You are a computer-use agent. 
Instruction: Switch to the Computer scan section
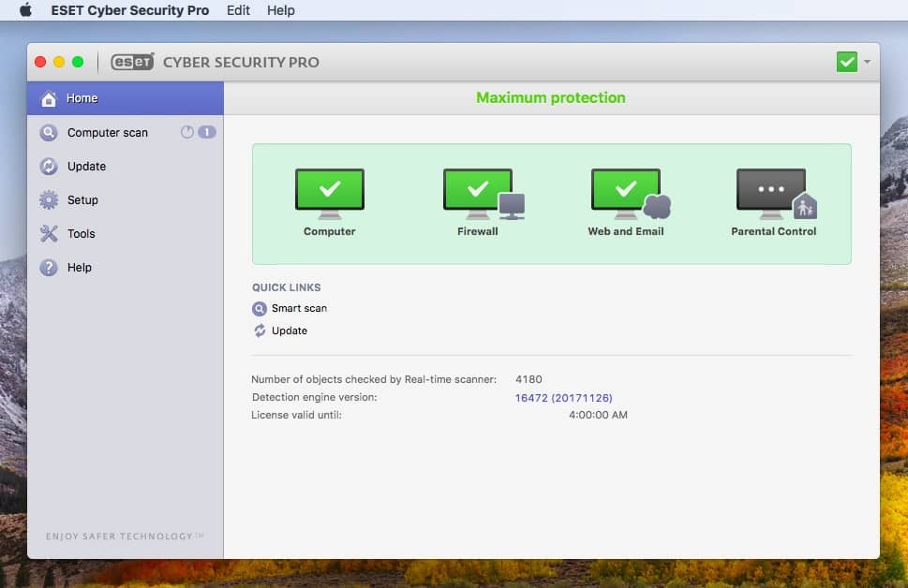(106, 132)
